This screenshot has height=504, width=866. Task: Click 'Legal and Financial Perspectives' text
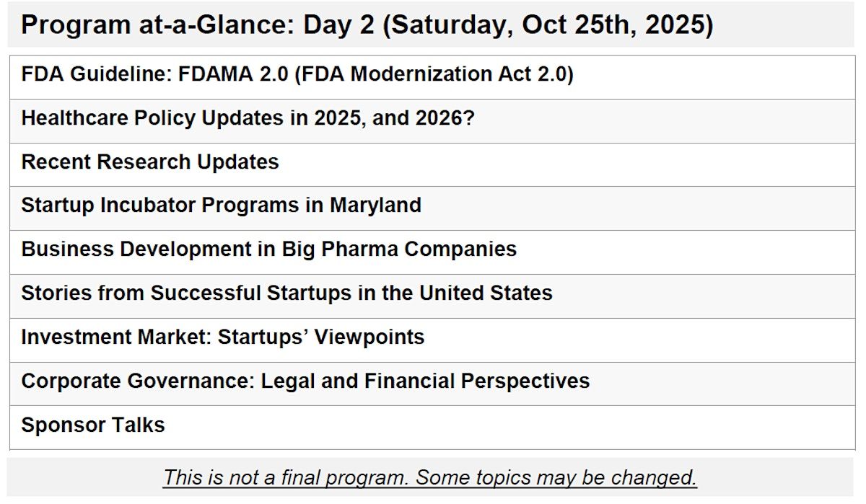[x=425, y=381]
